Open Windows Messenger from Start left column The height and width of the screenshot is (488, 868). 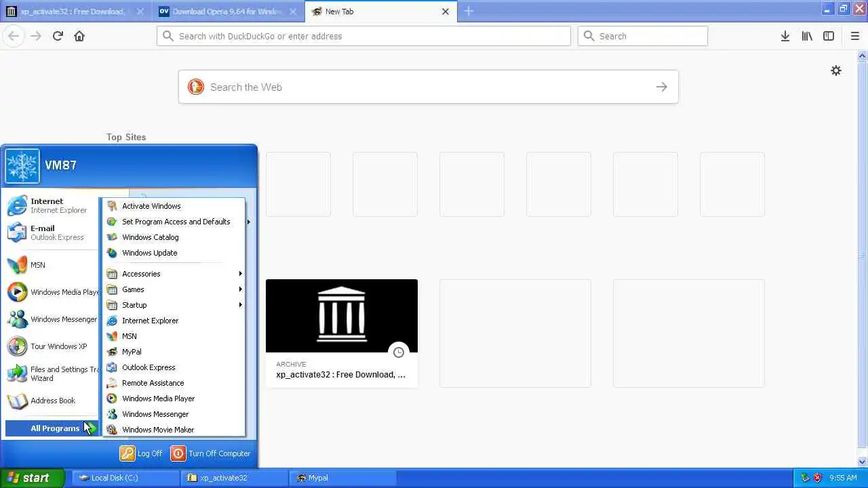click(52, 319)
